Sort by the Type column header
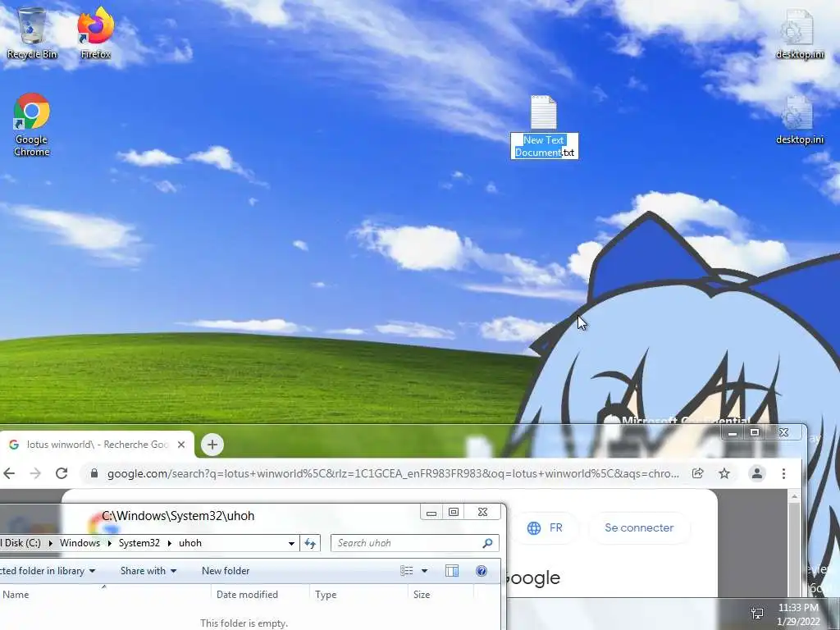This screenshot has width=840, height=630. [x=359, y=594]
